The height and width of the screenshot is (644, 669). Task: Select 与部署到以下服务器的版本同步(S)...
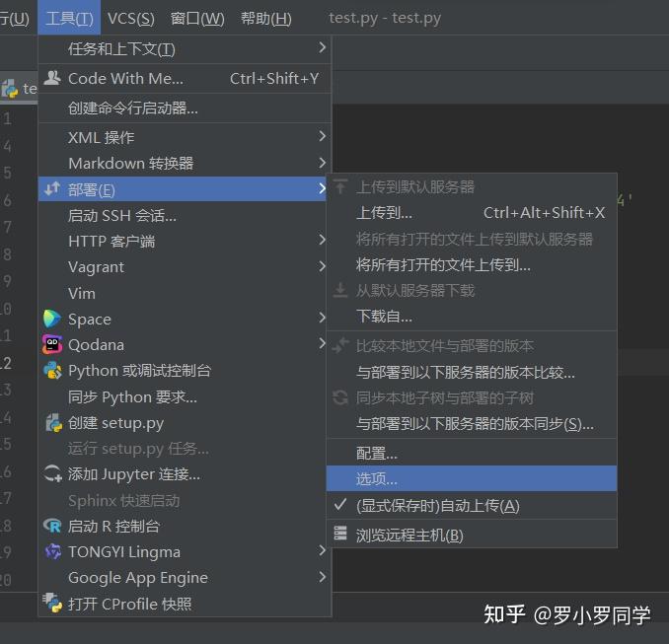[x=472, y=423]
